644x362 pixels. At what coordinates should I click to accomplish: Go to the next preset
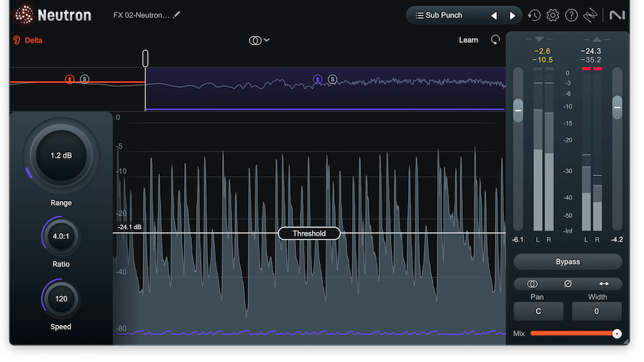512,16
